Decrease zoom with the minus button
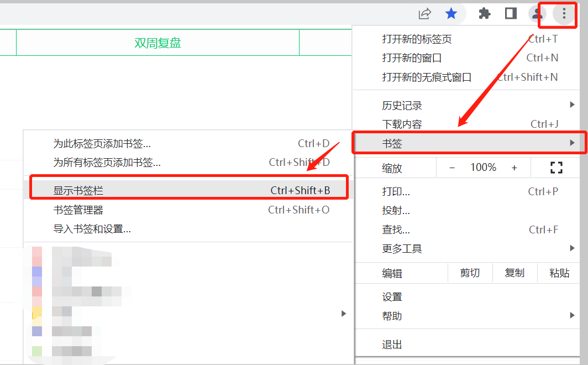Image resolution: width=588 pixels, height=365 pixels. [x=452, y=168]
